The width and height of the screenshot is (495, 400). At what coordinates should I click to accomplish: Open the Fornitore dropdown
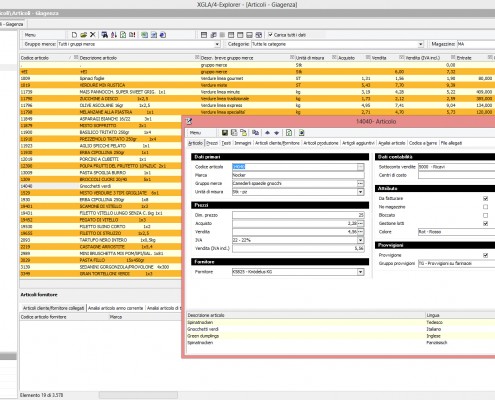pyautogui.click(x=360, y=272)
